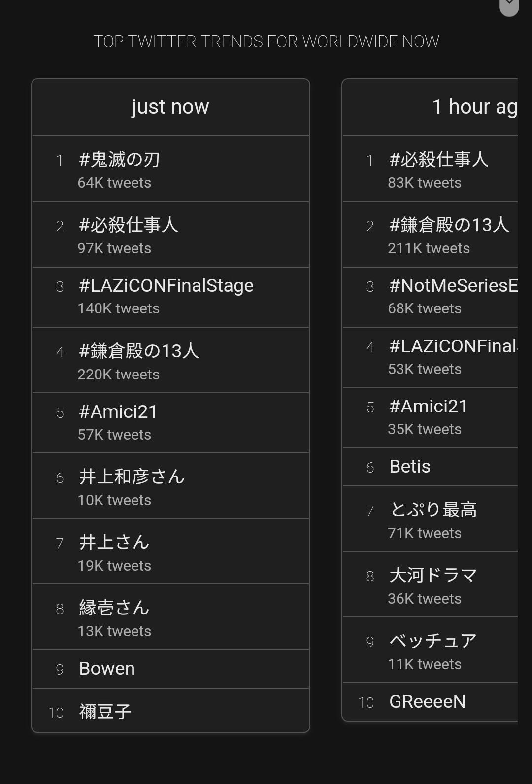This screenshot has height=784, width=532.
Task: Open #Amici21 with 57K tweets
Action: point(118,412)
